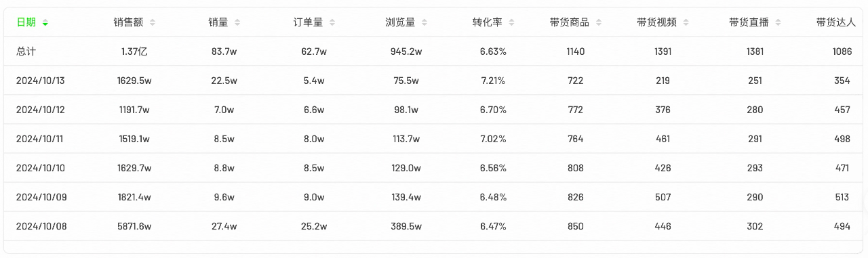The height and width of the screenshot is (258, 868).
Task: Select the 日期 column header
Action: click(26, 22)
